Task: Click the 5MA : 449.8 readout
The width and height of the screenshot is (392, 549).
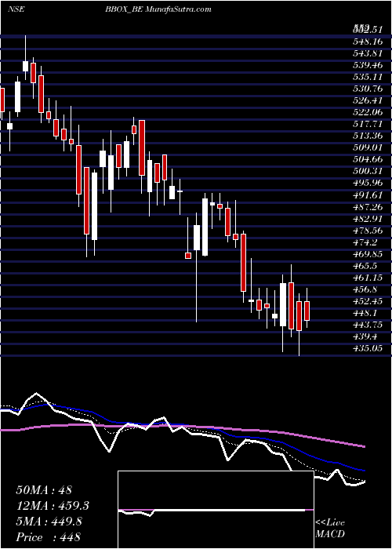Action: 49,522
